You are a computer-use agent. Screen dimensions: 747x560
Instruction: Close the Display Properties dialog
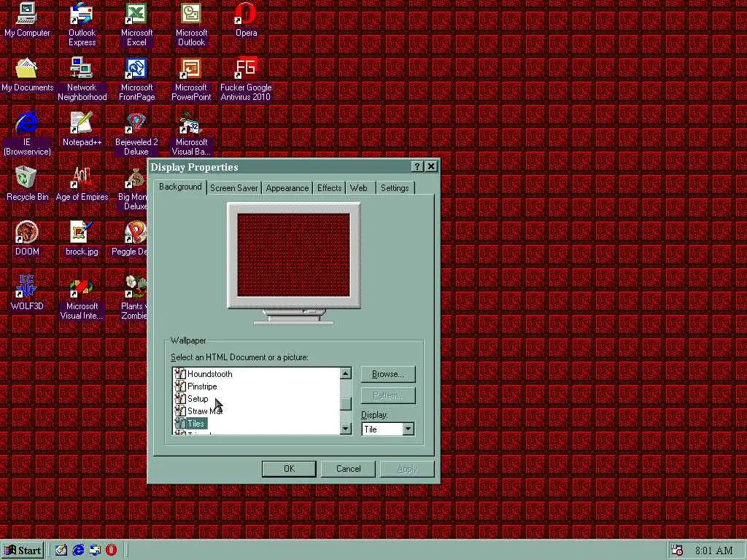(x=431, y=166)
